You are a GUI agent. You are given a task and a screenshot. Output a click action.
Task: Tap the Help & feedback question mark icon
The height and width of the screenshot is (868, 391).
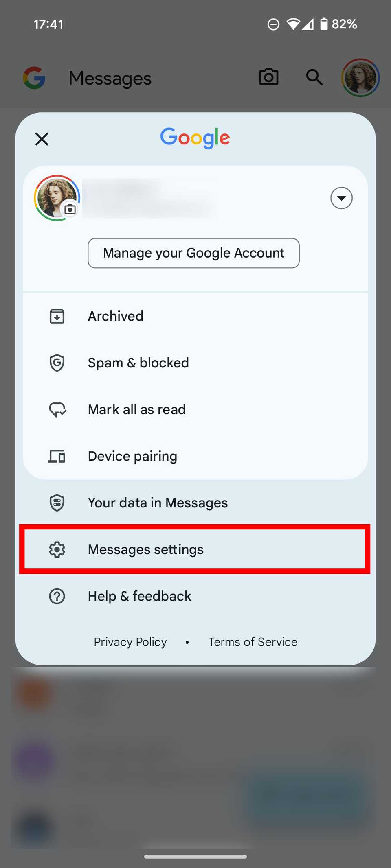pos(57,596)
